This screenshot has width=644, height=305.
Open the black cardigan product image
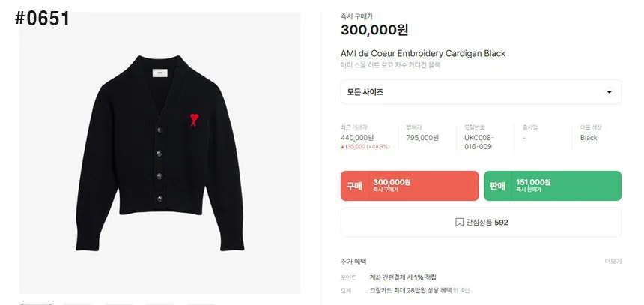(160, 153)
